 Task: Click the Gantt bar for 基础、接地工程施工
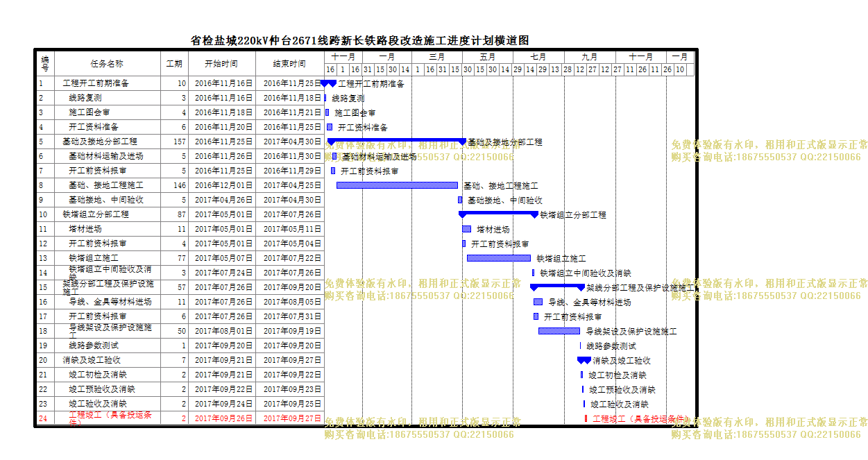click(397, 185)
